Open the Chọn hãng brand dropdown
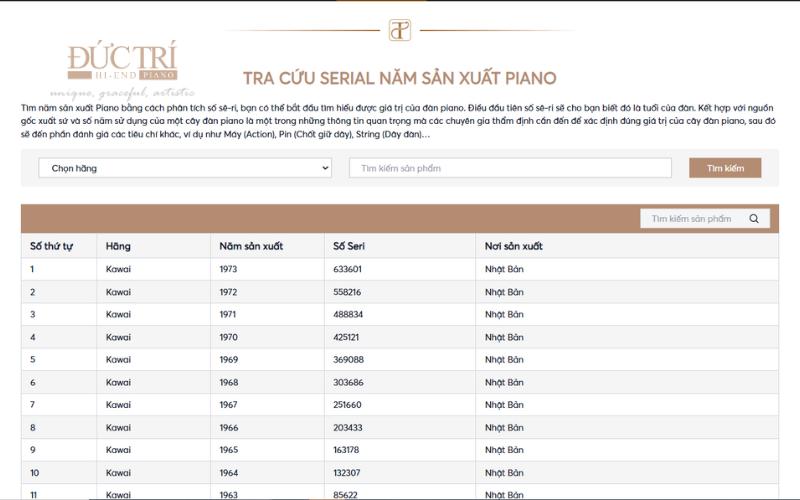Viewport: 800px width, 500px height. pyautogui.click(x=185, y=168)
